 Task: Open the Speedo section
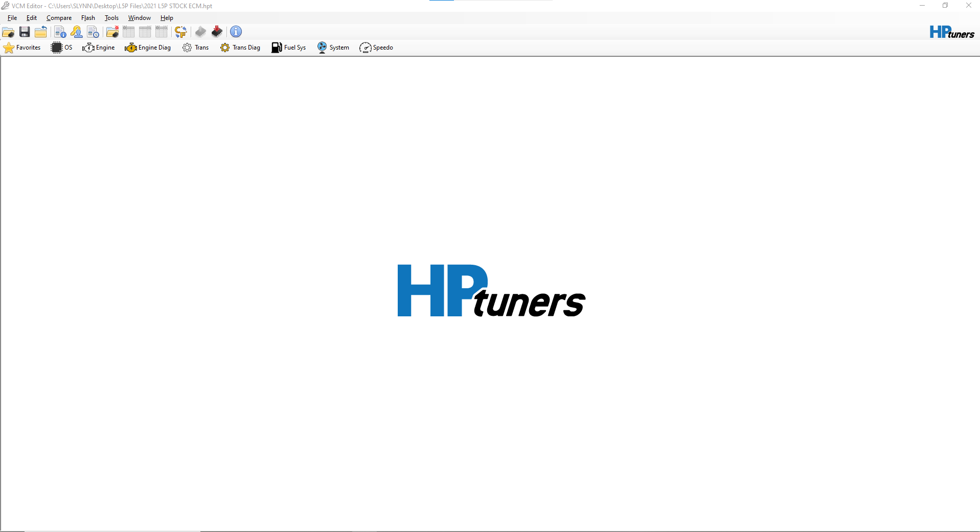pyautogui.click(x=376, y=48)
